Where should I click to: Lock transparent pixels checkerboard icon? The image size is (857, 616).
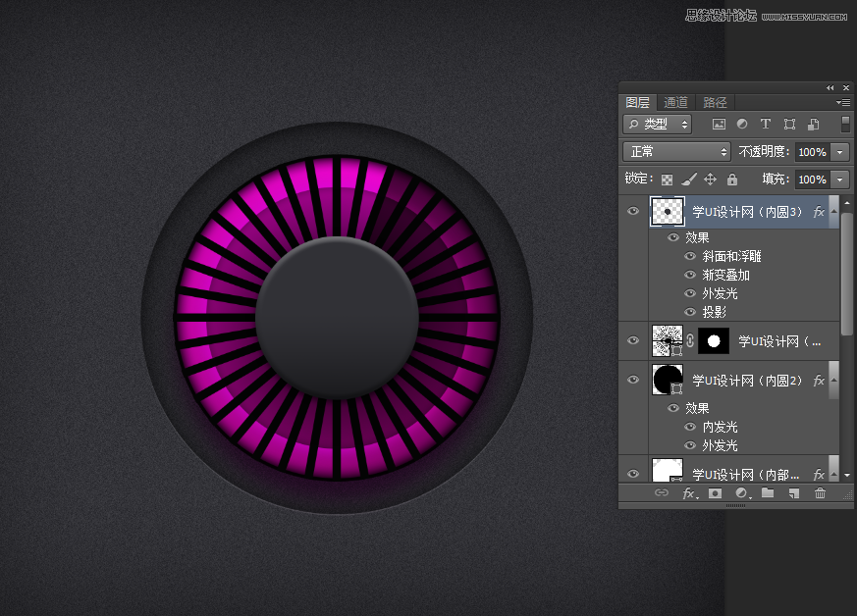[x=667, y=180]
